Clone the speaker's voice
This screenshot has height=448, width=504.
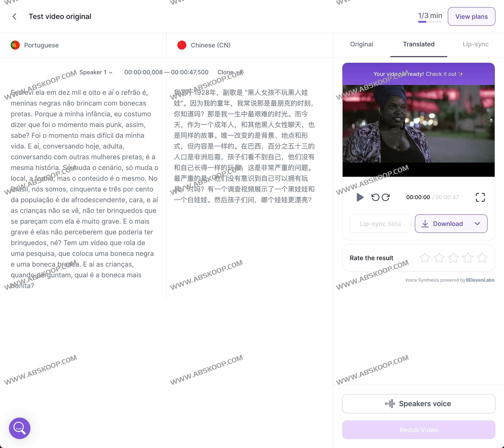(225, 72)
